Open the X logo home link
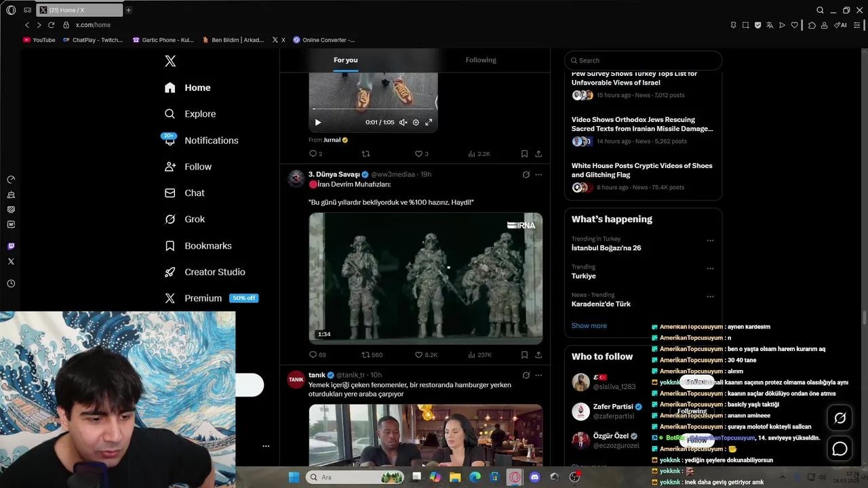The image size is (868, 488). [x=170, y=61]
